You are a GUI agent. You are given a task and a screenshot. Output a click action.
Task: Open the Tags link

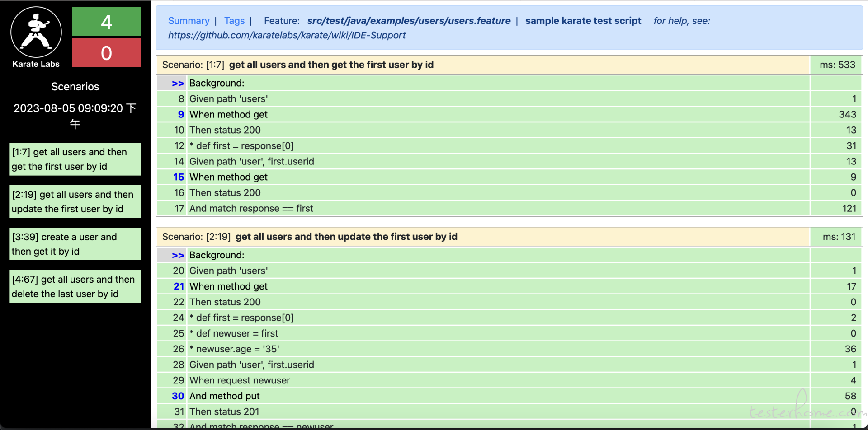234,21
